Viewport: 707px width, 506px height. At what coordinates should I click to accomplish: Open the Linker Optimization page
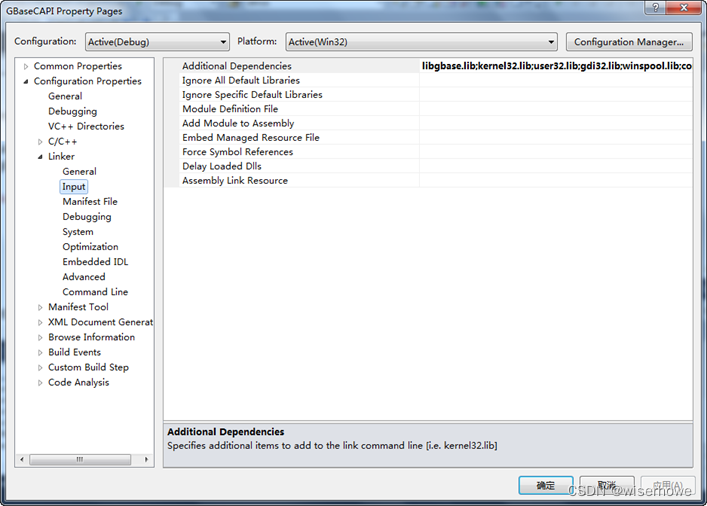click(90, 247)
